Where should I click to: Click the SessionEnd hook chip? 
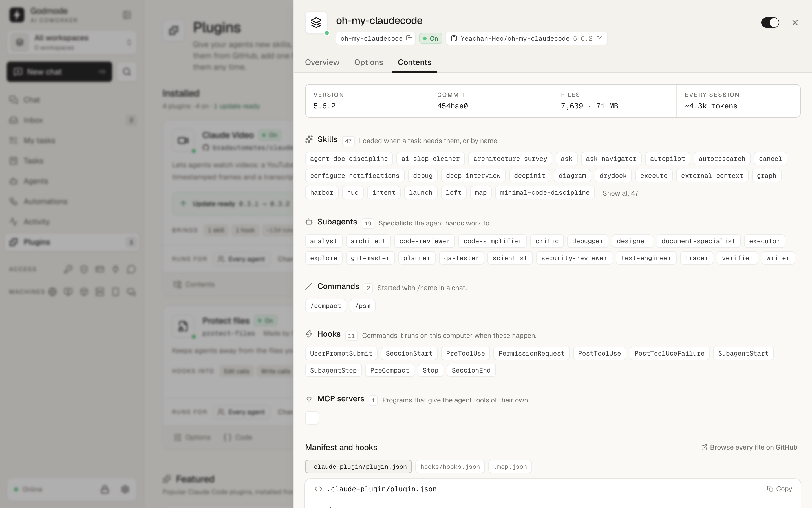coord(471,370)
